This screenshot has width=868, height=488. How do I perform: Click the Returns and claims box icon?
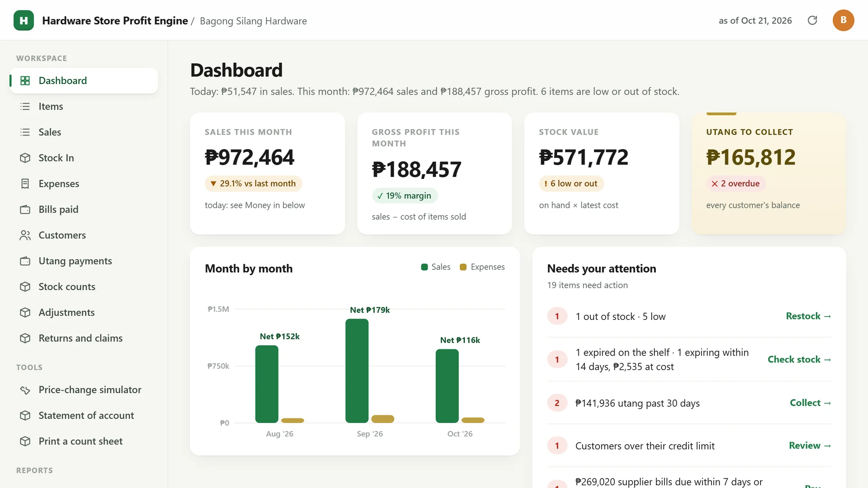point(25,338)
